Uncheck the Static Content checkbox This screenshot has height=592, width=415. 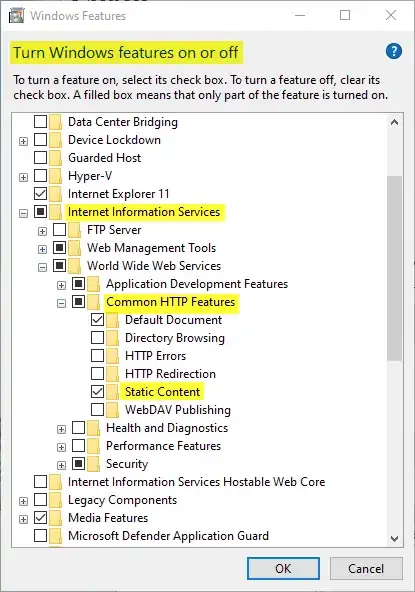click(97, 392)
